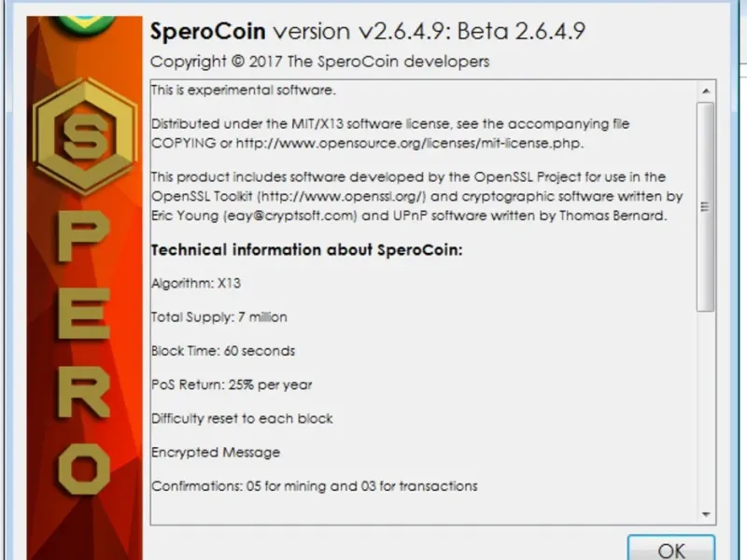Click the OK button

click(671, 549)
